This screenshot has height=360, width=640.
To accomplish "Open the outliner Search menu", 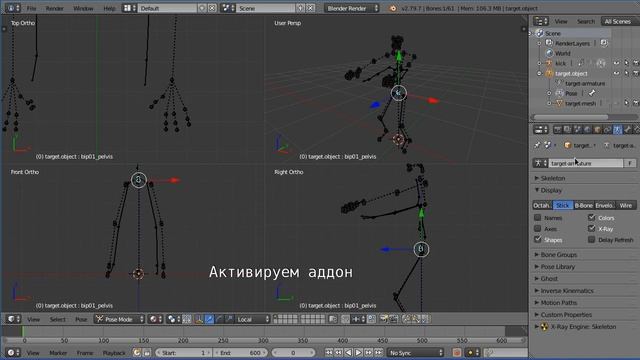I will pos(586,21).
